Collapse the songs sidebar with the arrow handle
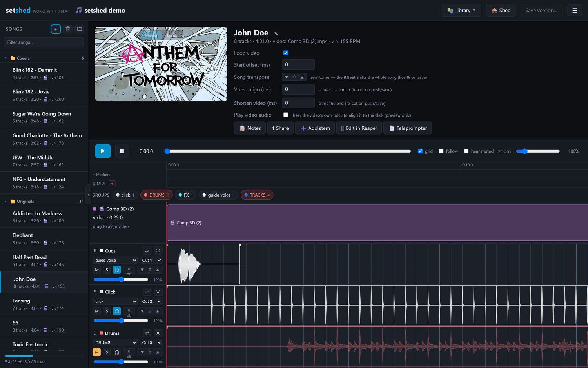Viewport: 588px width, 368px height. tap(88, 195)
